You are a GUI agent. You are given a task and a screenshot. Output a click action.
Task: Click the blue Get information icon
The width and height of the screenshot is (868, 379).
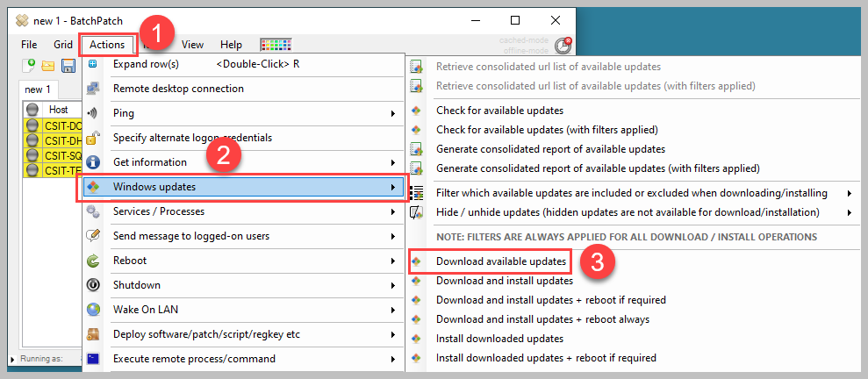(x=93, y=162)
